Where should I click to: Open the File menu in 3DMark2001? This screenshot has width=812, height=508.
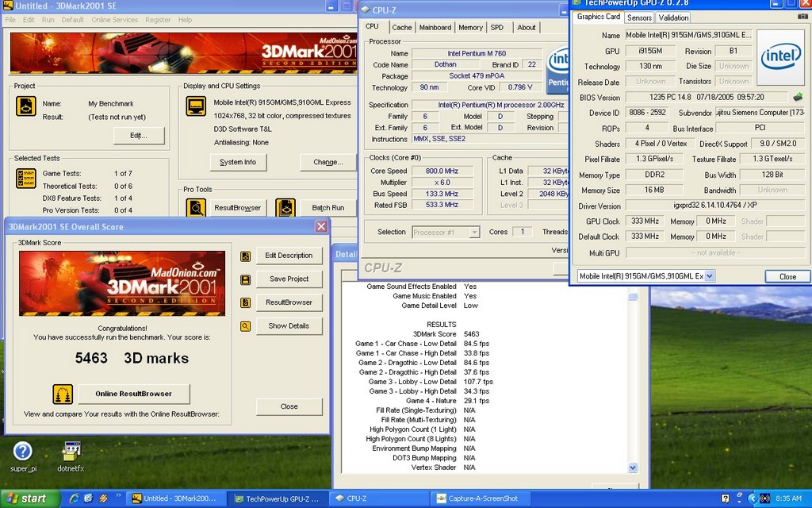tap(10, 20)
